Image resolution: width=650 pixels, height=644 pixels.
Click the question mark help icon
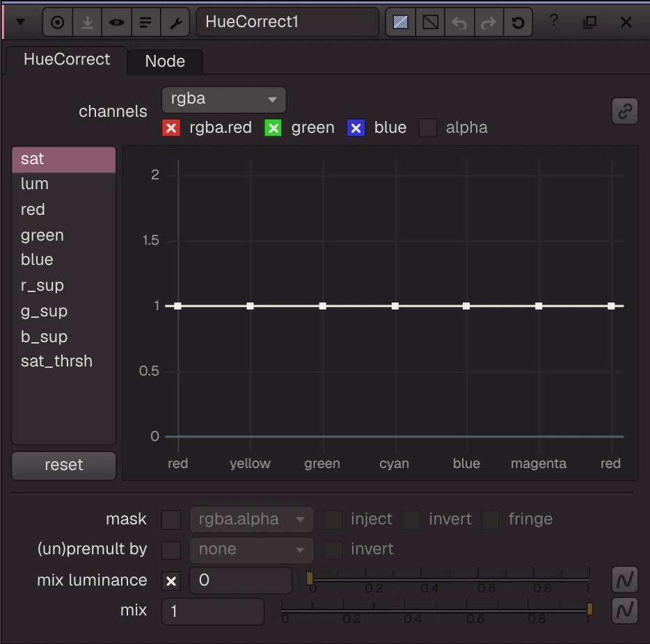point(553,20)
